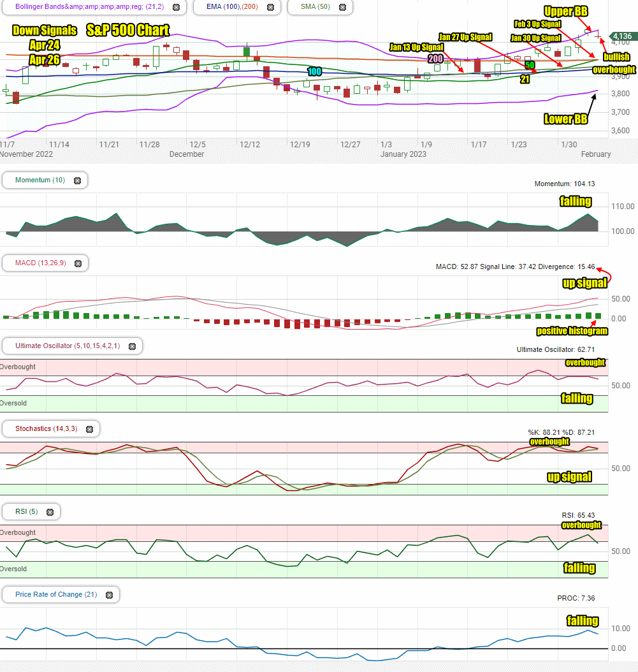Click the Overbought zone label in the Ultimate Oscillator panel
This screenshot has height=672, width=638.
18,367
